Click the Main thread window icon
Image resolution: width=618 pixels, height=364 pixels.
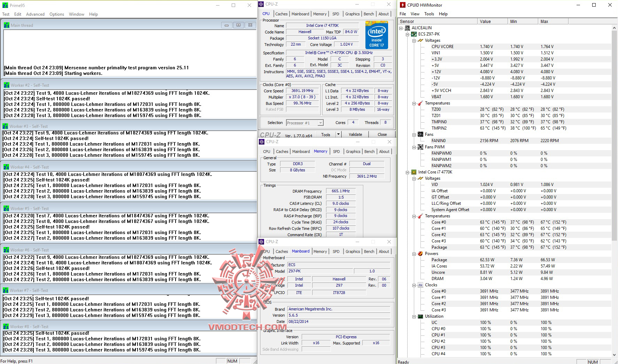click(x=7, y=25)
